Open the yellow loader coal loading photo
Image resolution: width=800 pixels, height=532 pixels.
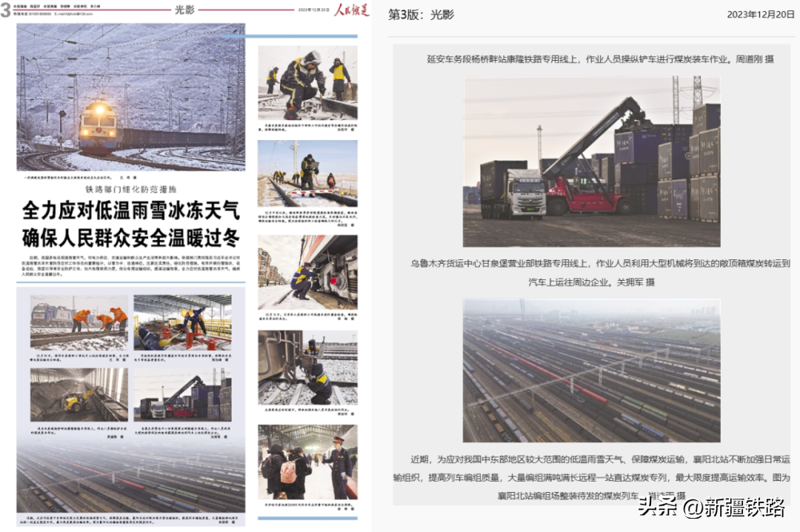[79, 395]
